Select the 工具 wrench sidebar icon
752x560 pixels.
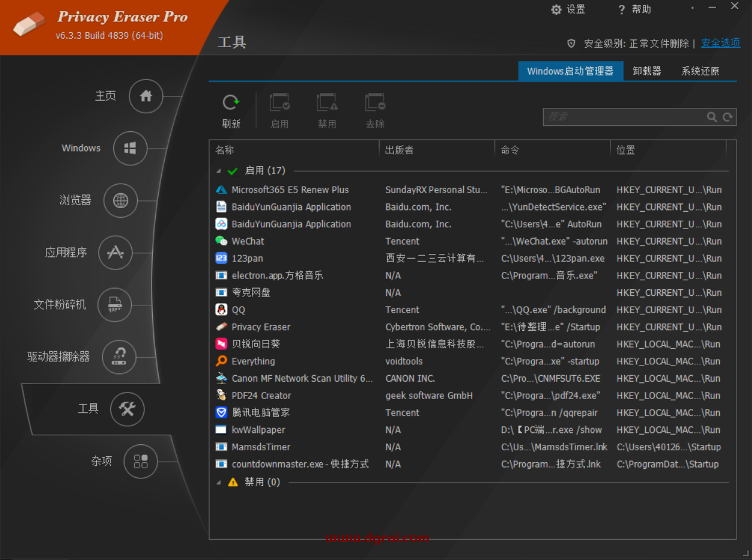click(128, 409)
